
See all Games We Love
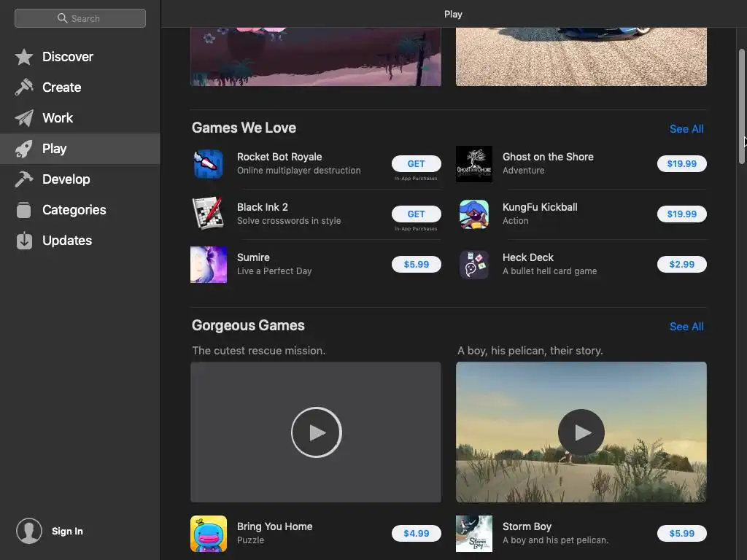[x=686, y=129]
